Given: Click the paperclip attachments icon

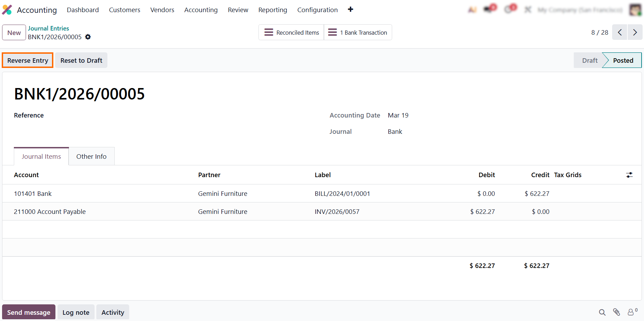Looking at the screenshot, I should pos(616,312).
